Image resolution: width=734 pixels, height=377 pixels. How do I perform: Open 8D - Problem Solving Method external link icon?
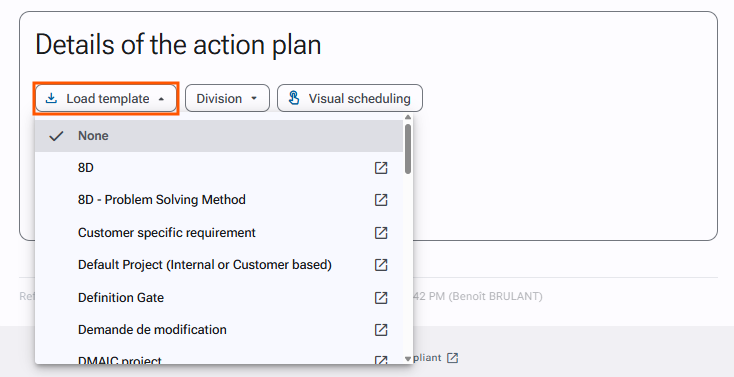381,200
